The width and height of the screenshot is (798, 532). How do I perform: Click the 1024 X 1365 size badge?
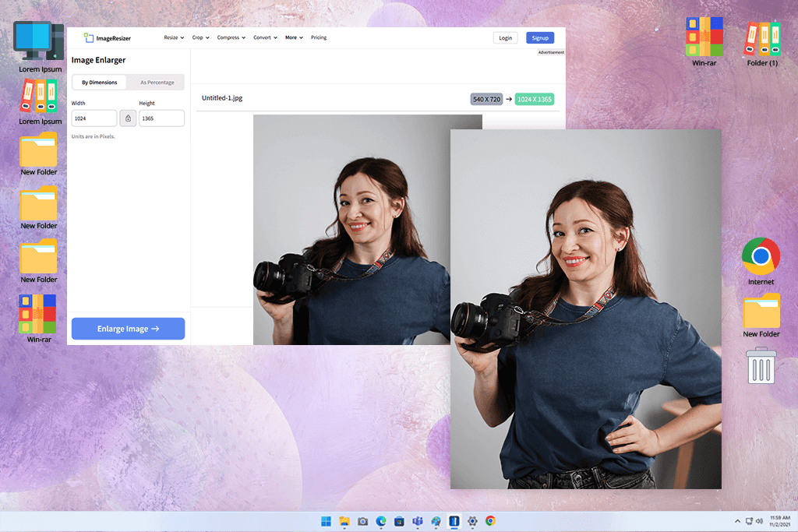point(535,99)
